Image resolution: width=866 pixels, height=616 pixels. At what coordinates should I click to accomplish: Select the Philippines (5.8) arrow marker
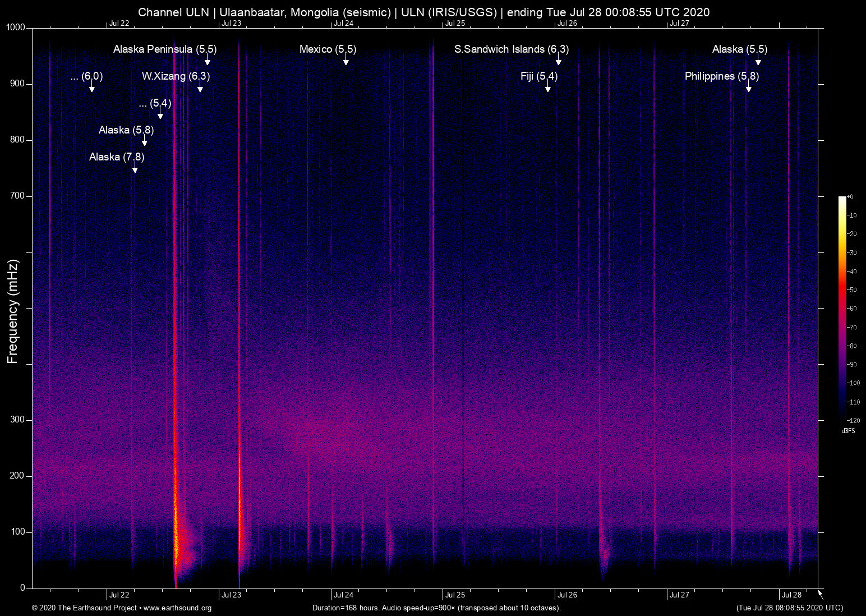pos(748,88)
